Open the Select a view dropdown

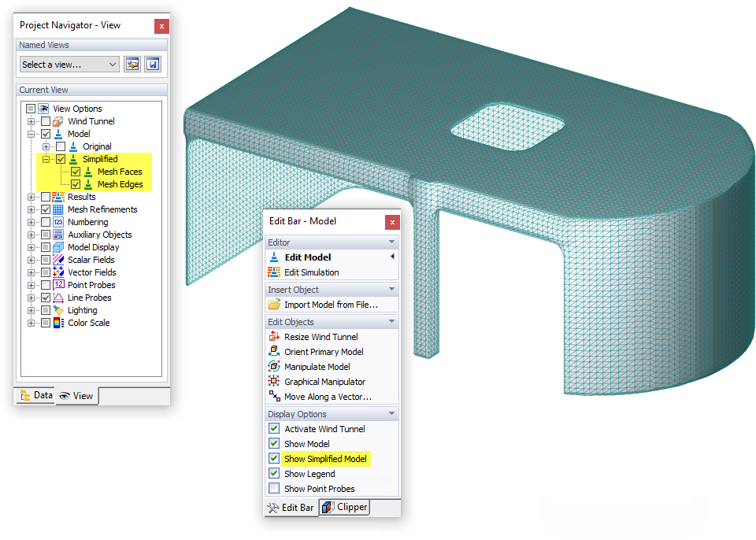coord(68,64)
